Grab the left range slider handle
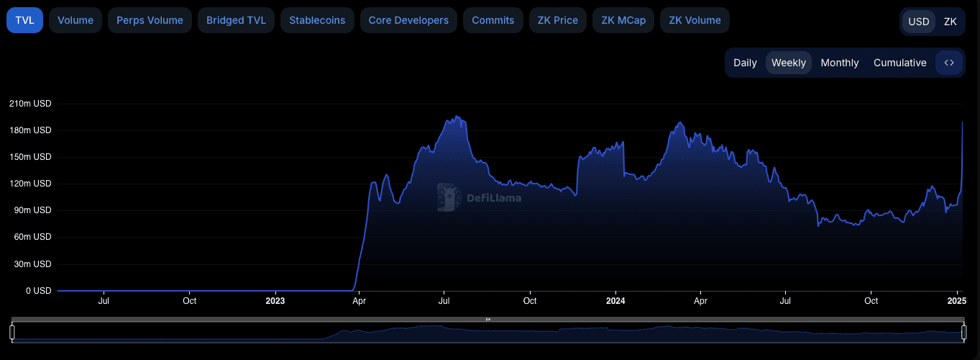Image resolution: width=980 pixels, height=360 pixels. (12, 332)
